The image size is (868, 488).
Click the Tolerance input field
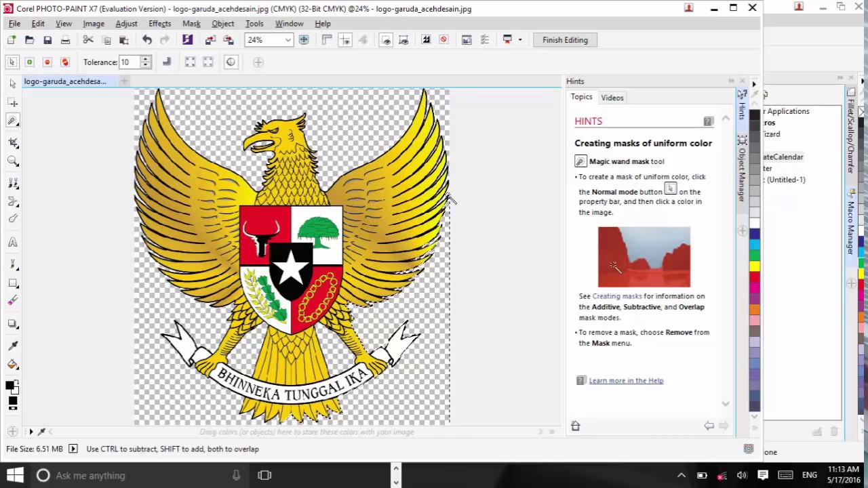coord(130,62)
